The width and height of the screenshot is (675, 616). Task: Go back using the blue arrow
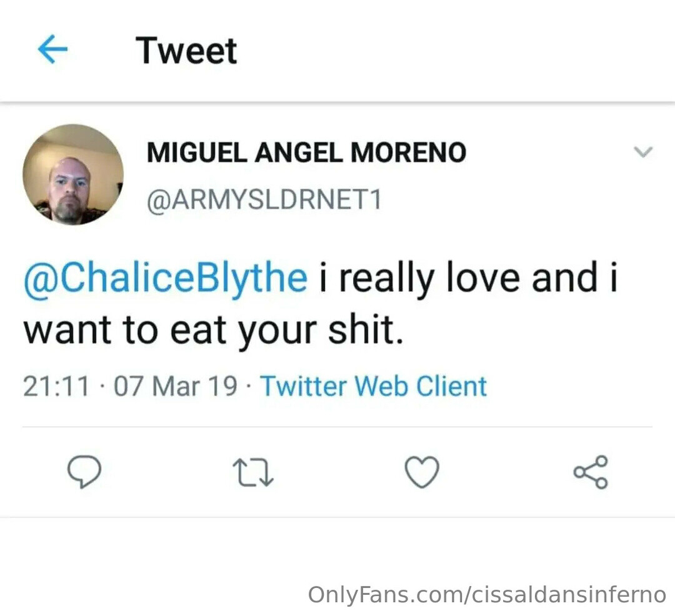tap(52, 50)
